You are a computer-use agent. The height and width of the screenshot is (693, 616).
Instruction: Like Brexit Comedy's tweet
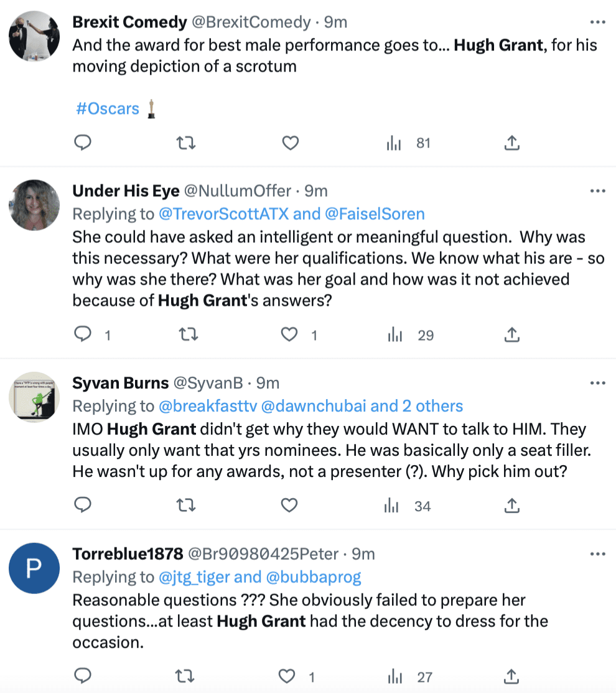(x=290, y=143)
